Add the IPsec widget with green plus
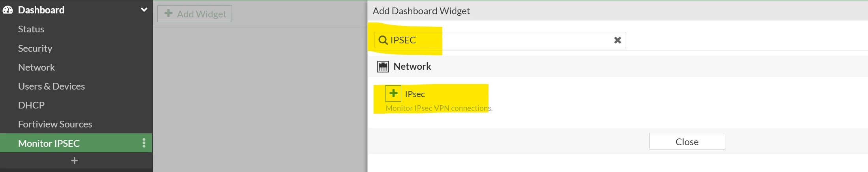 393,93
